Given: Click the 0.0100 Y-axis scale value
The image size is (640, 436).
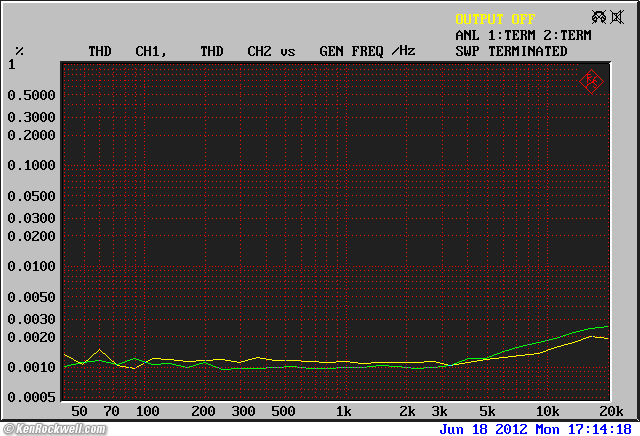Looking at the screenshot, I should tap(32, 266).
